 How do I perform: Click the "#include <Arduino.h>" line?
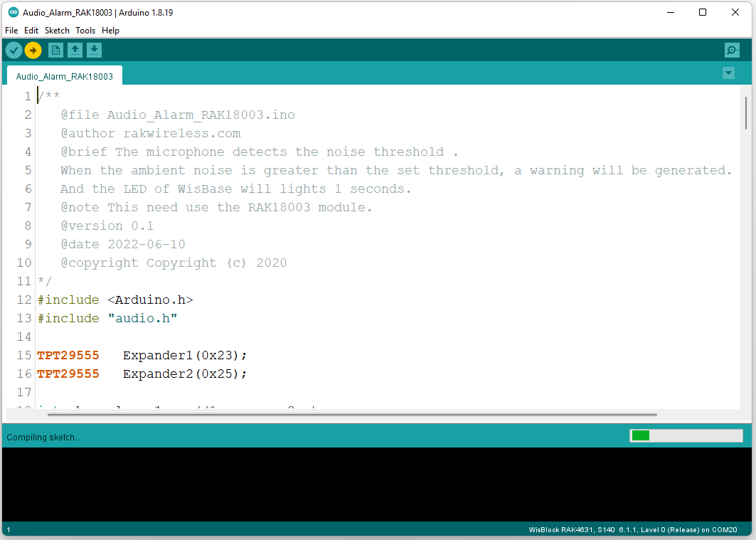point(115,300)
